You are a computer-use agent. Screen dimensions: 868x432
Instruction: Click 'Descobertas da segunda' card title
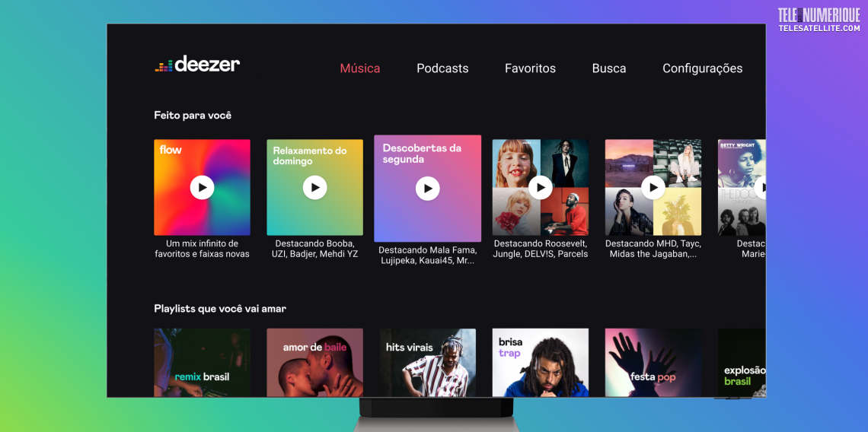point(422,154)
